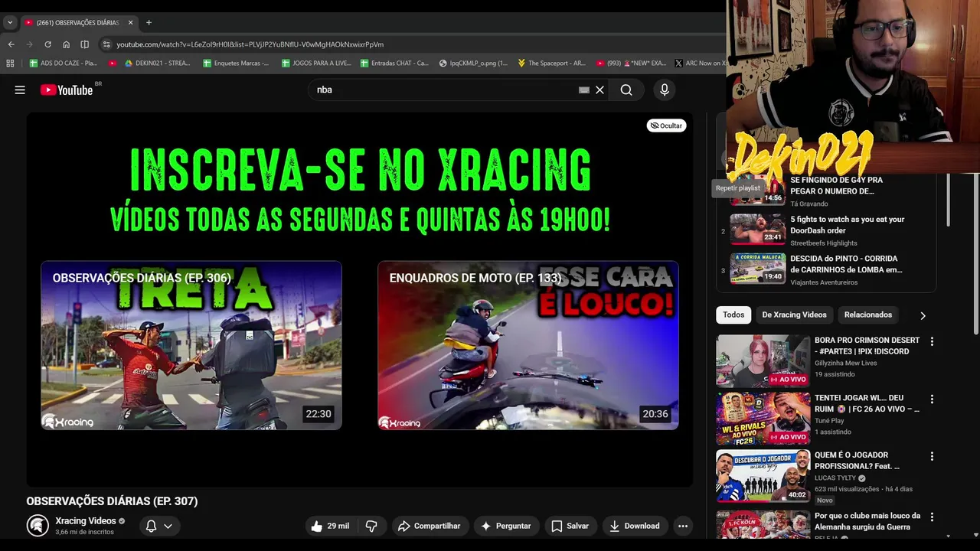Open LUCAS TYLTY channel text

pos(835,478)
